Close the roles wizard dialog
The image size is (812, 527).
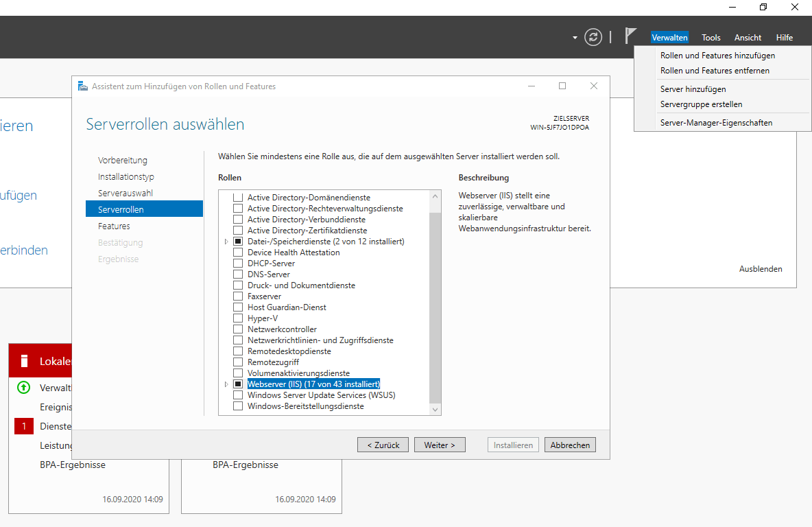(x=594, y=86)
